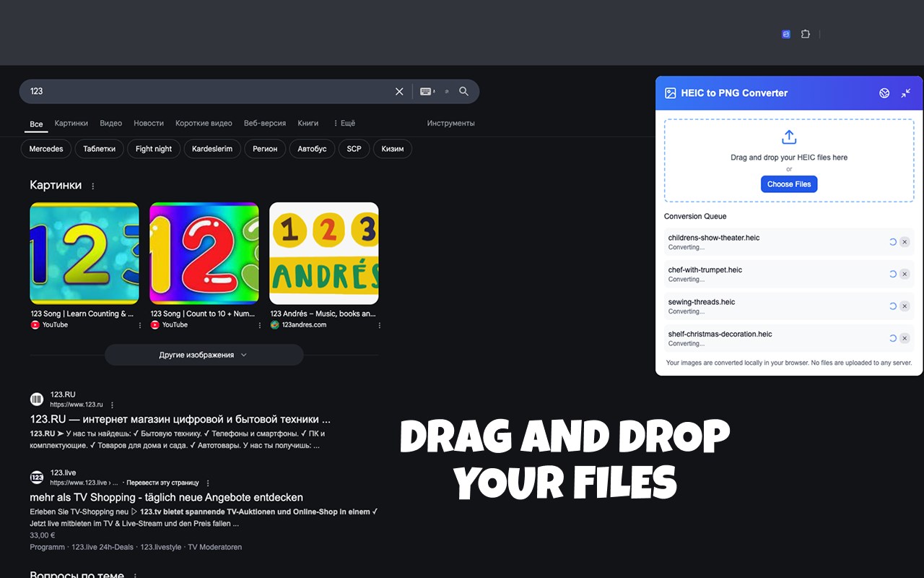This screenshot has height=578, width=924.
Task: Click the HEIC converter extension icon in browser toolbar
Action: click(x=786, y=34)
